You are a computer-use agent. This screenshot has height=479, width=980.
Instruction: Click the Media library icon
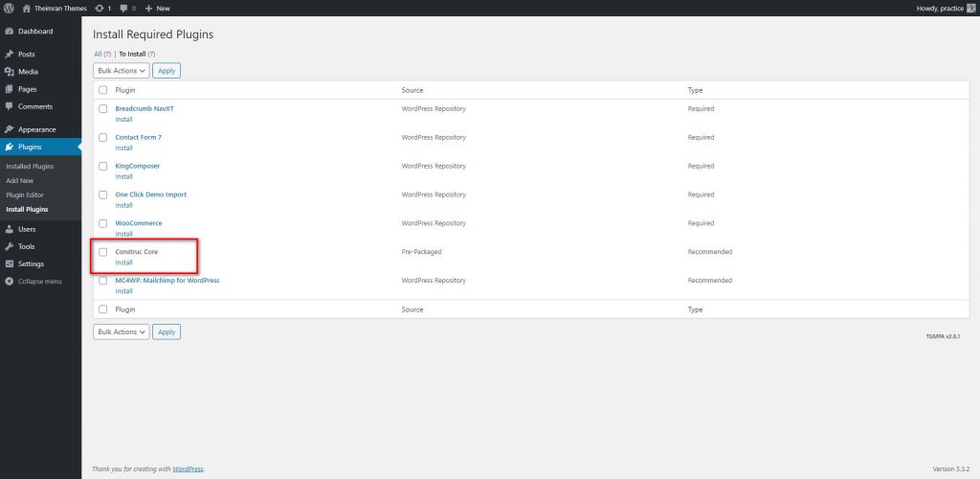pos(10,72)
